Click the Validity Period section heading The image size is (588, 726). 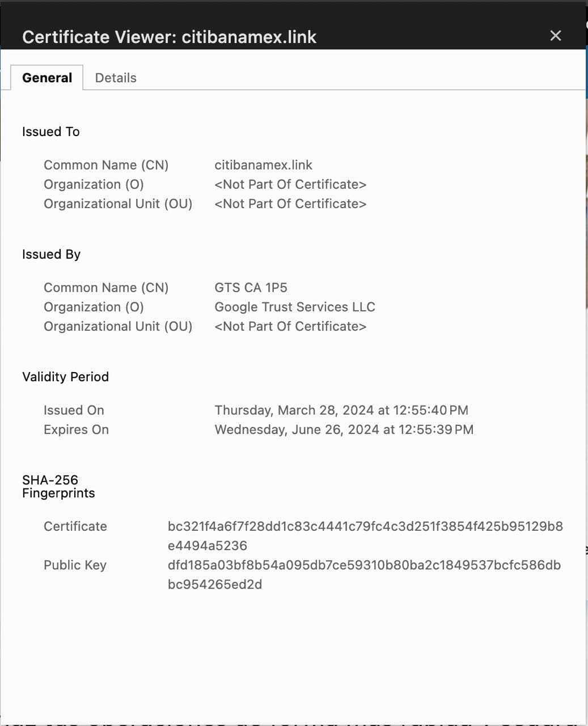click(65, 377)
